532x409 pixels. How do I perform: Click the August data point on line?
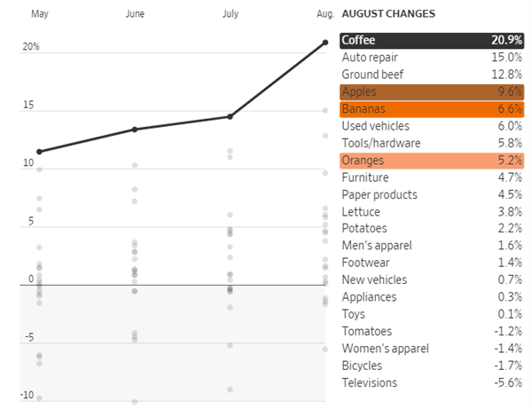tap(325, 43)
